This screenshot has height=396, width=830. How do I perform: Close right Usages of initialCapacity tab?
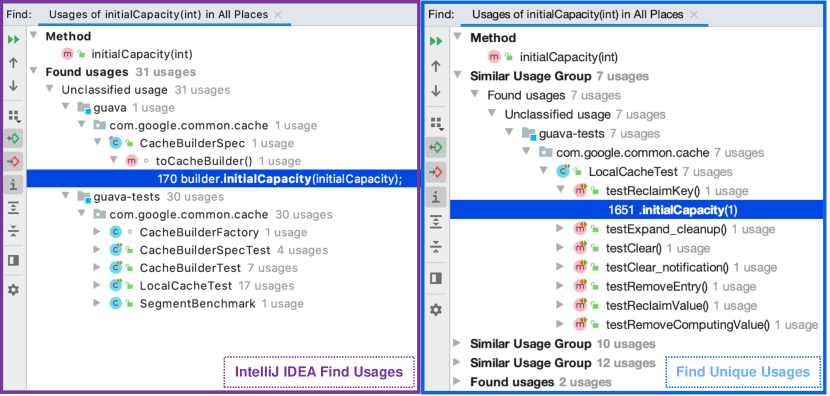[694, 15]
